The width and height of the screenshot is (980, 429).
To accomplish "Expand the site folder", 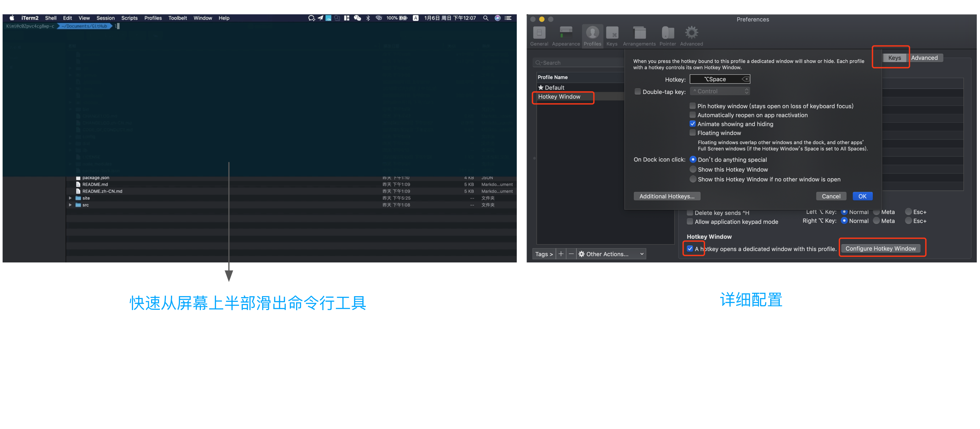I will pyautogui.click(x=70, y=198).
